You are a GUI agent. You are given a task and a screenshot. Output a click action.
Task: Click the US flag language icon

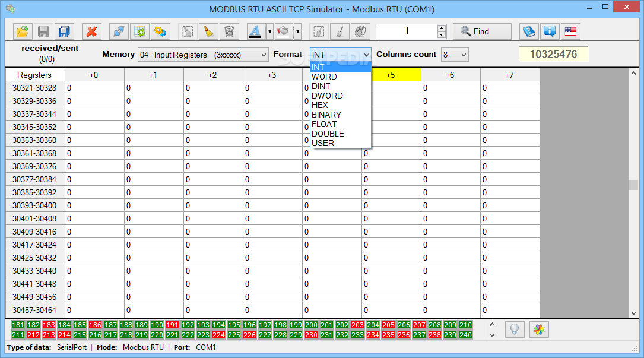click(570, 31)
